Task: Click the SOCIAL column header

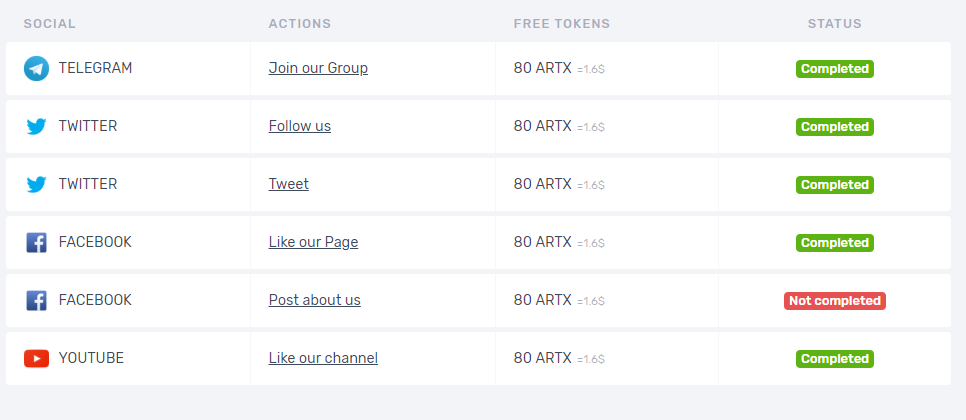Action: 49,24
